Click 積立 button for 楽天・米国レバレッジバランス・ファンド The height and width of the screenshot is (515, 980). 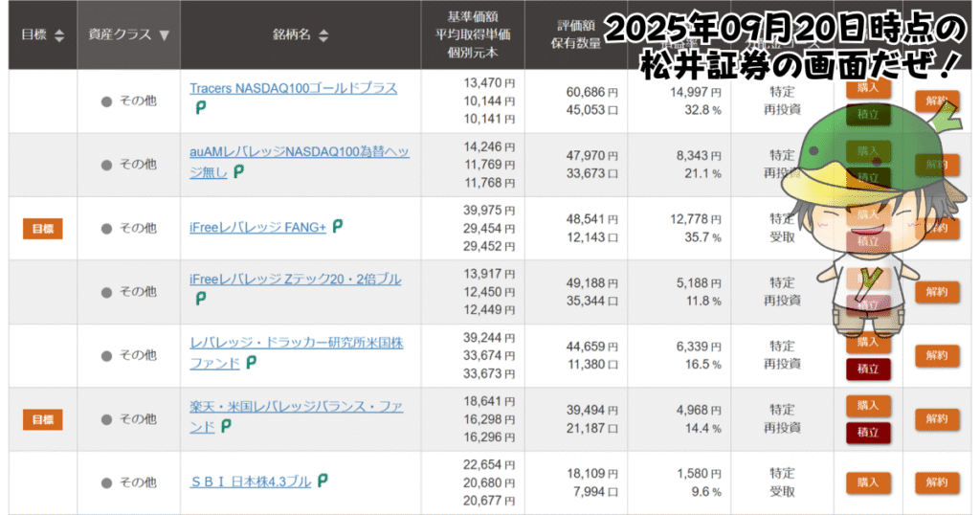pyautogui.click(x=868, y=433)
